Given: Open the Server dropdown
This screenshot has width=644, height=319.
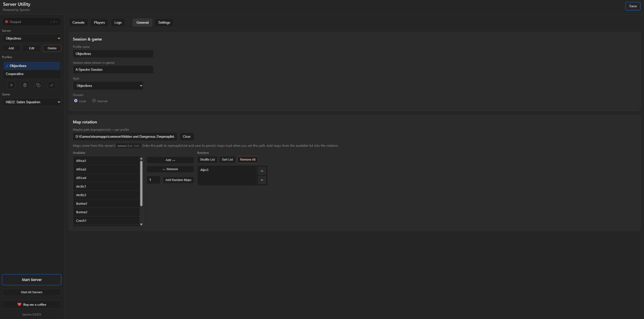Looking at the screenshot, I should 31,38.
